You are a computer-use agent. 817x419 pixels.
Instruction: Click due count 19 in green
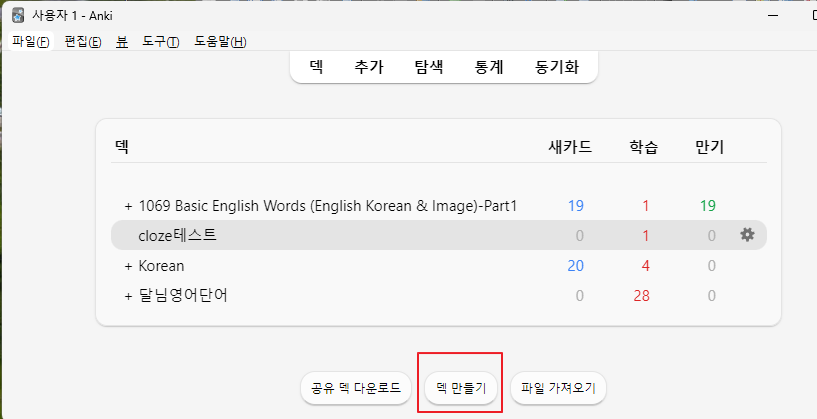pos(708,206)
